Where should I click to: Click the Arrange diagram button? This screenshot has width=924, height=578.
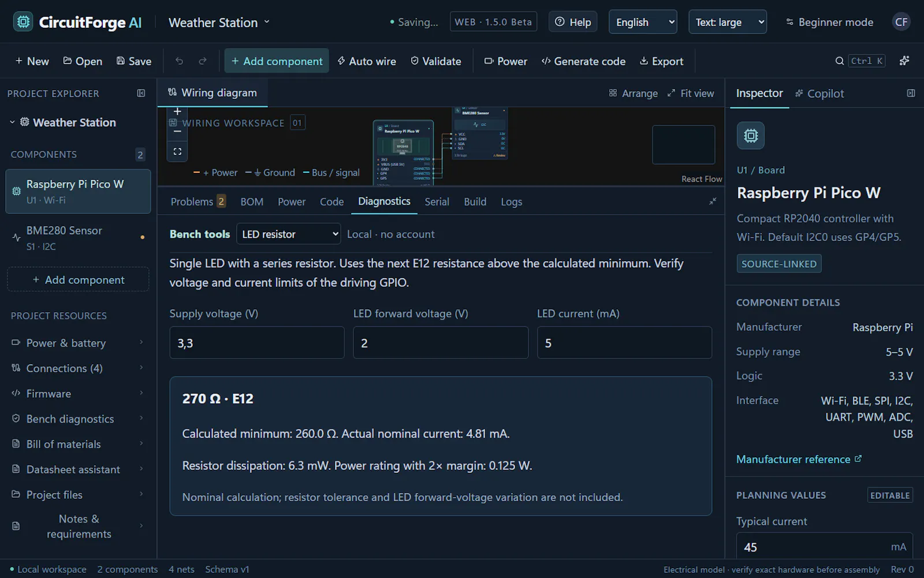tap(633, 93)
